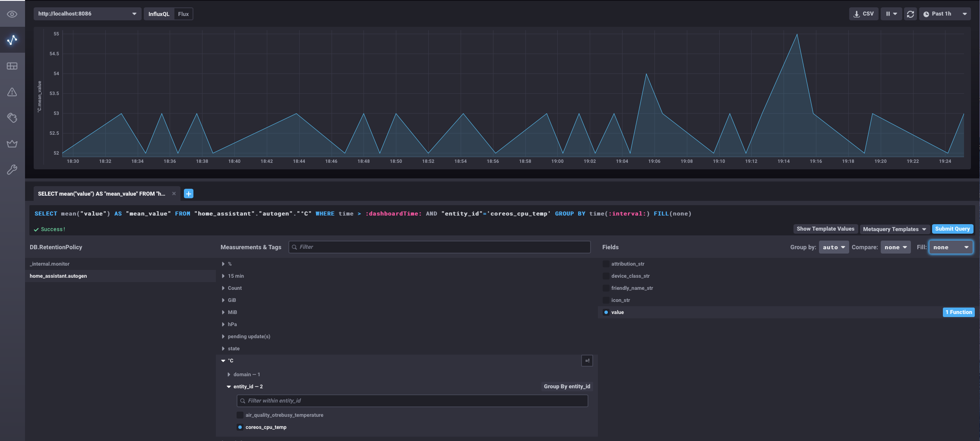Open the Past 1h time range dropdown
Screen dimensions: 980x441
pyautogui.click(x=945, y=13)
